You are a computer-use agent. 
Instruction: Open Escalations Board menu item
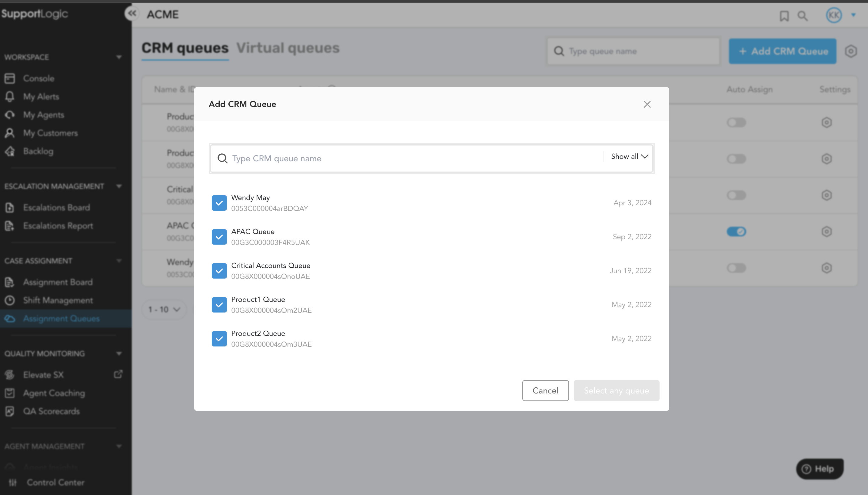[56, 207]
